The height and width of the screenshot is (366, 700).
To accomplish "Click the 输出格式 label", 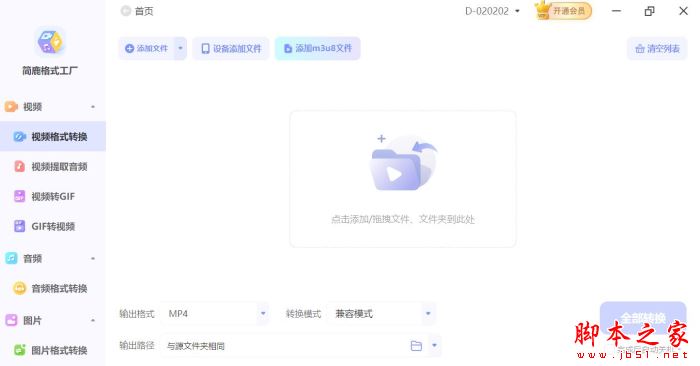I will coord(137,314).
